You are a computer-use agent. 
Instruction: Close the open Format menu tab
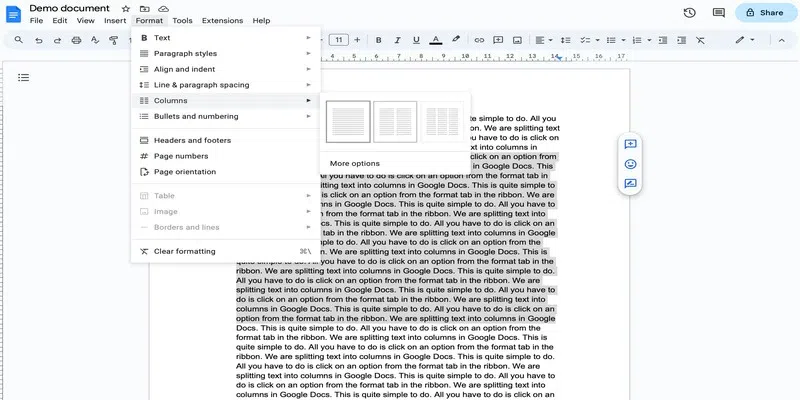coord(149,21)
